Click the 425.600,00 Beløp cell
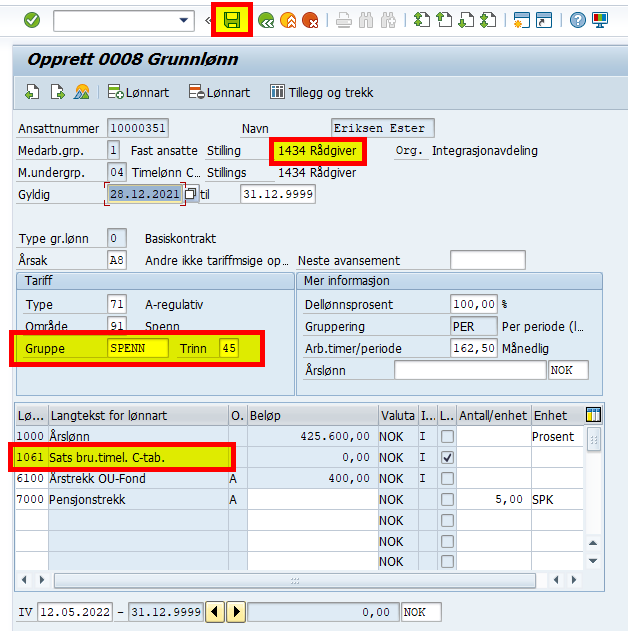The height and width of the screenshot is (631, 628). pyautogui.click(x=313, y=437)
